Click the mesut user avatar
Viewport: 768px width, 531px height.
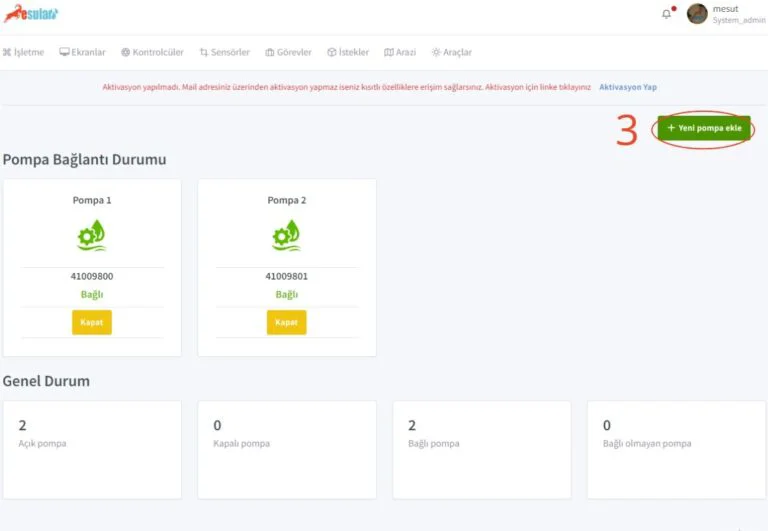point(697,14)
